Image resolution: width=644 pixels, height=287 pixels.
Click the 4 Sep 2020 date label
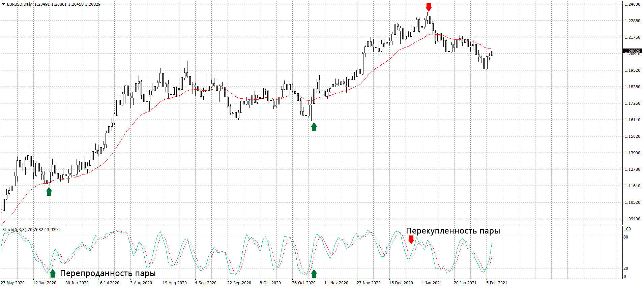click(x=206, y=283)
